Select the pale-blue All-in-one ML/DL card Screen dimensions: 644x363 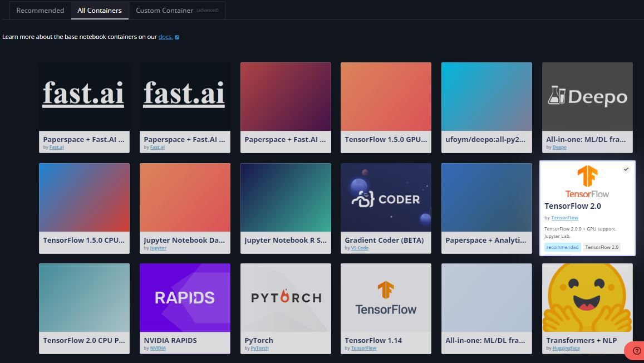click(486, 308)
